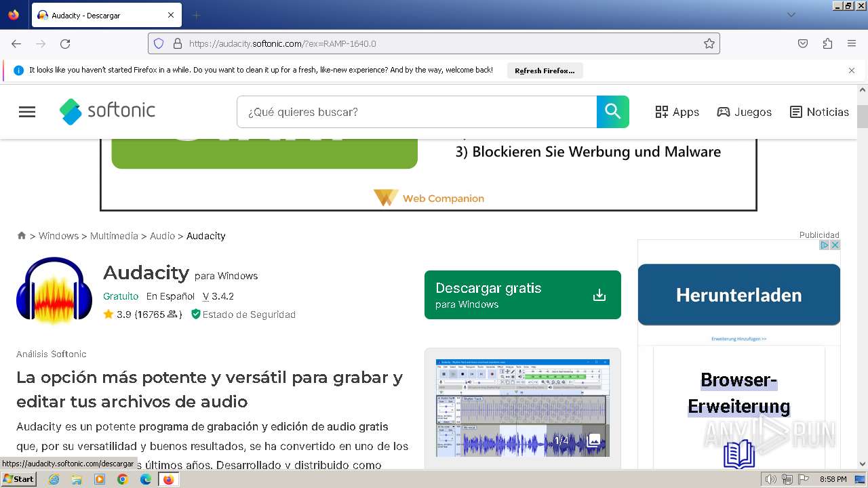Image resolution: width=868 pixels, height=488 pixels.
Task: Open Windows breadcrumb link
Action: pyautogui.click(x=58, y=236)
